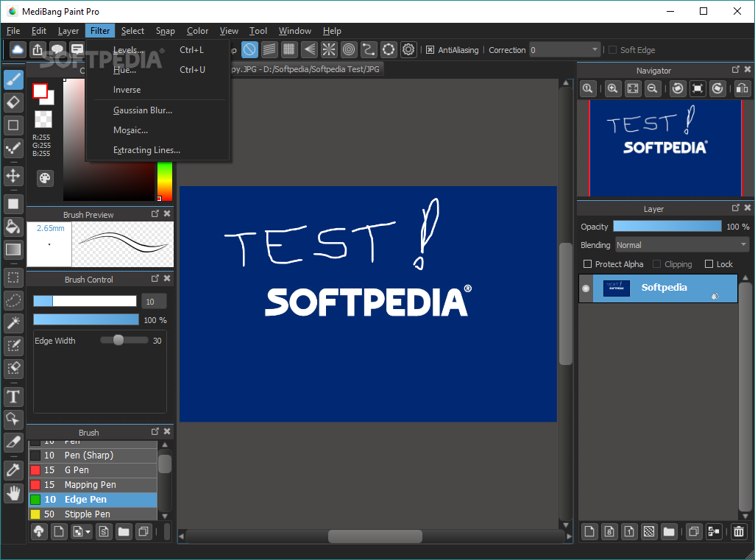Rotate canvas left in Navigator
Viewport: 755px width, 560px height.
coord(678,88)
